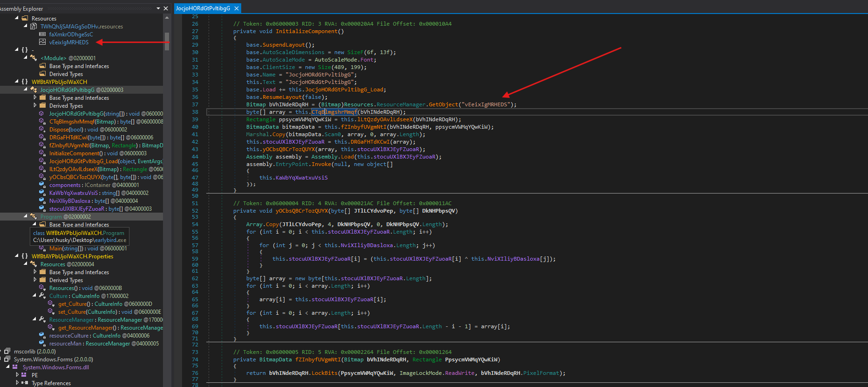Click the JocjoHORdGtPvltibgG class icon
This screenshot has width=868, height=387.
pyautogui.click(x=34, y=90)
